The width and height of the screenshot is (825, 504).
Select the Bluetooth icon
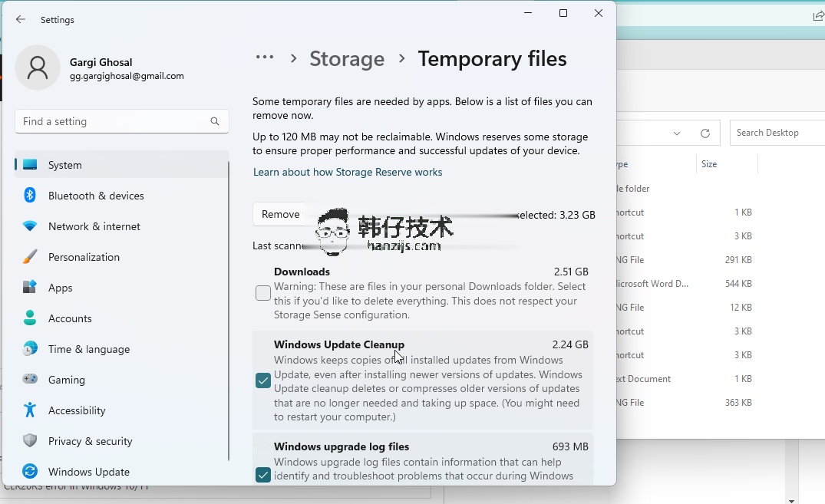coord(30,195)
